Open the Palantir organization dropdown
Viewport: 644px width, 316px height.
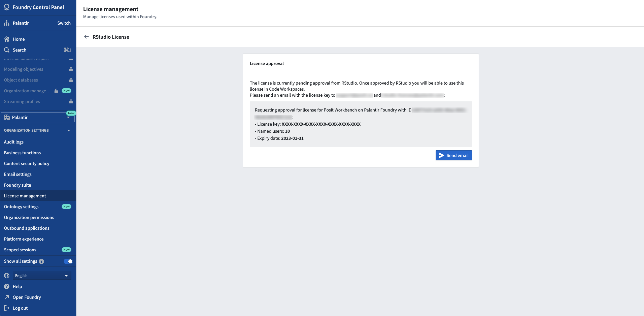tap(38, 117)
